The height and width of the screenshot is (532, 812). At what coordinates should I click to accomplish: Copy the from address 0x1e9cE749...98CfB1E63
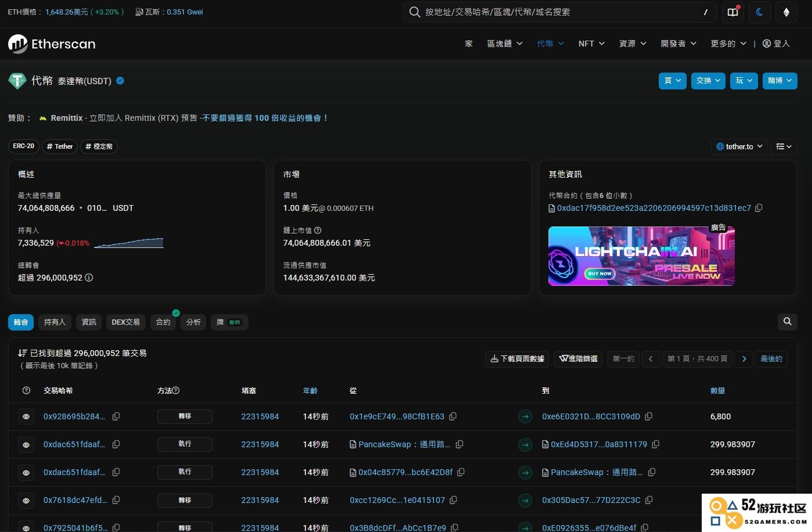(453, 416)
